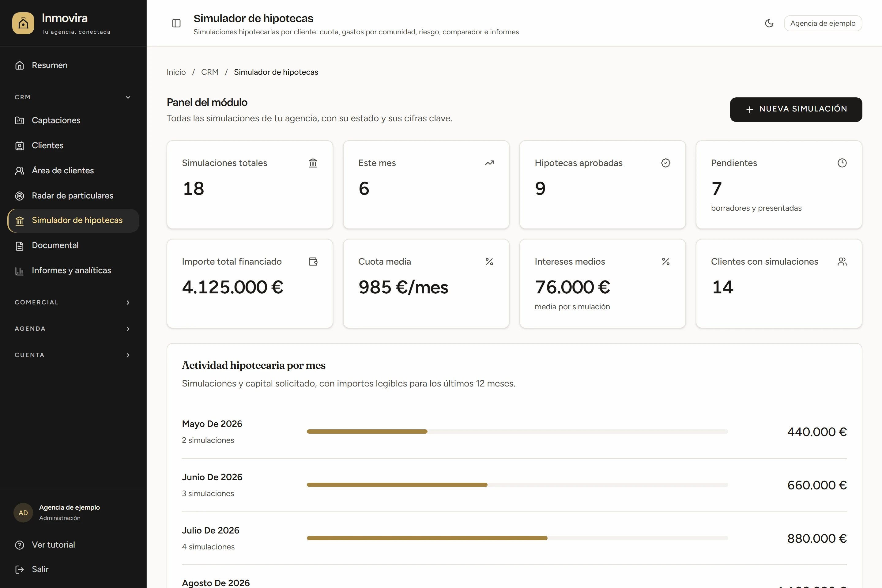Screen dimensions: 882x588
Task: Click the percent icon in the Cuota media card
Action: [x=489, y=261]
